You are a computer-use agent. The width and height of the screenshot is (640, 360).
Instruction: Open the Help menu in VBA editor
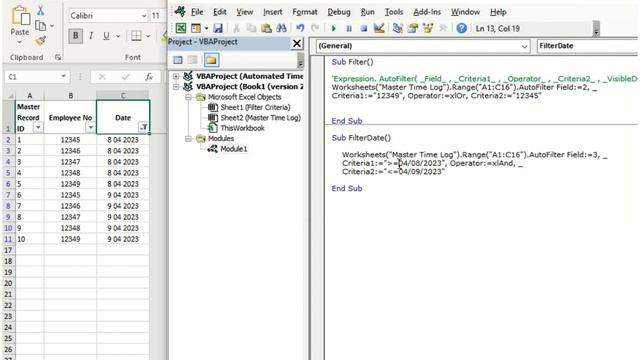click(498, 12)
